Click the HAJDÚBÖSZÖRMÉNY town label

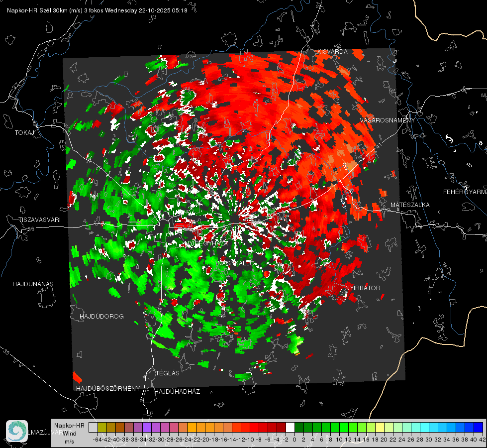point(108,389)
